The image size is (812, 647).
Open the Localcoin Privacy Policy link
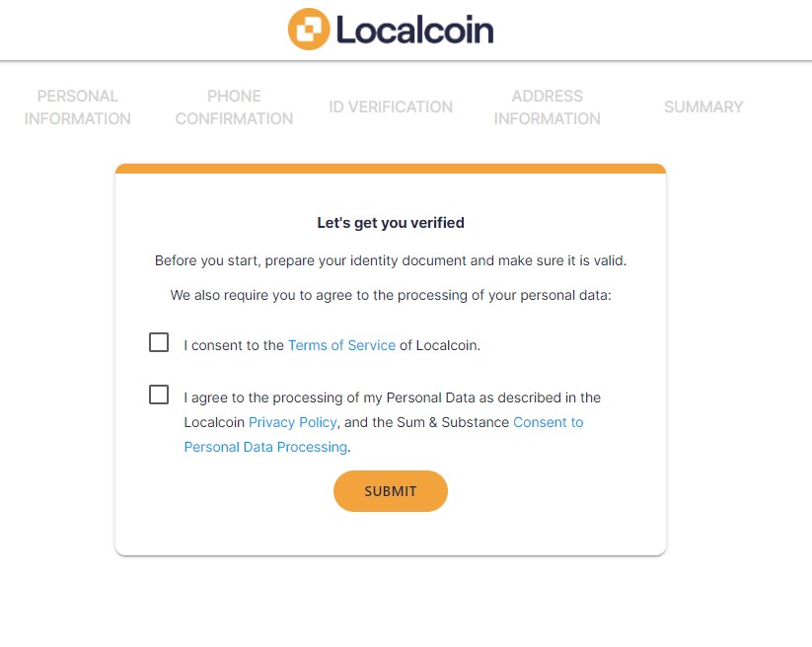point(292,422)
